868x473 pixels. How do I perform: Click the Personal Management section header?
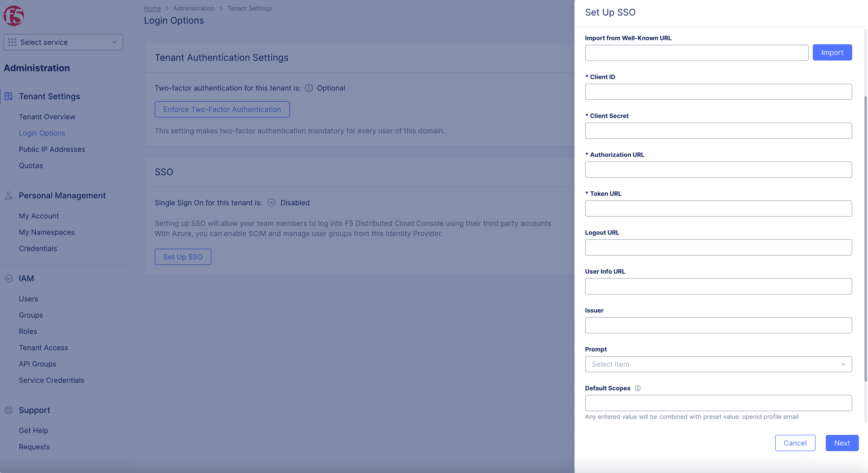click(x=62, y=195)
